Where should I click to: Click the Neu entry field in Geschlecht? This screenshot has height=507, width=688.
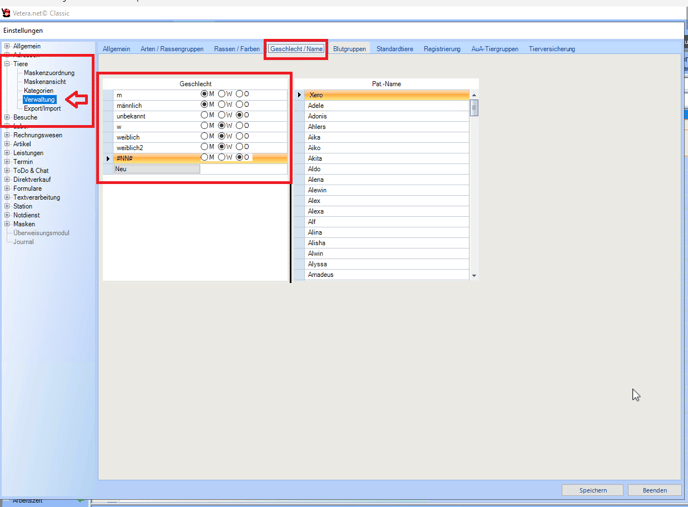coord(157,169)
